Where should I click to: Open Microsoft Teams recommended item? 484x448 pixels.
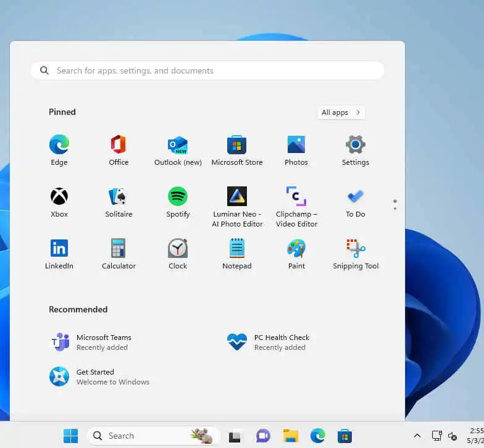coord(91,342)
